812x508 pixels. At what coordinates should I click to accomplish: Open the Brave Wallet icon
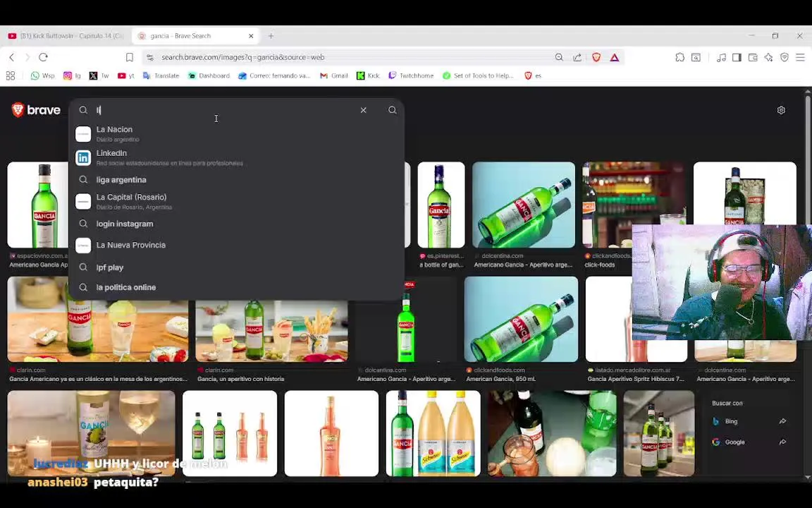point(753,57)
